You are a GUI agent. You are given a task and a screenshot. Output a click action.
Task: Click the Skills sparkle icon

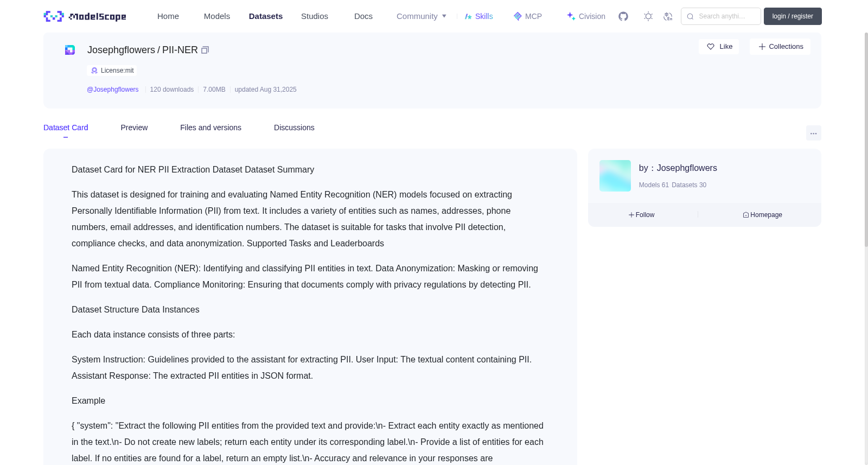468,16
